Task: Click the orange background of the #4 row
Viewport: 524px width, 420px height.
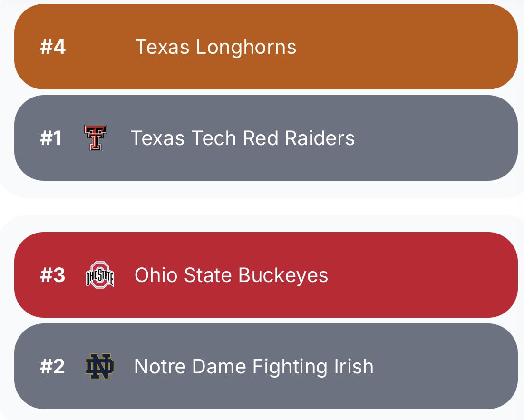Action: click(452, 67)
